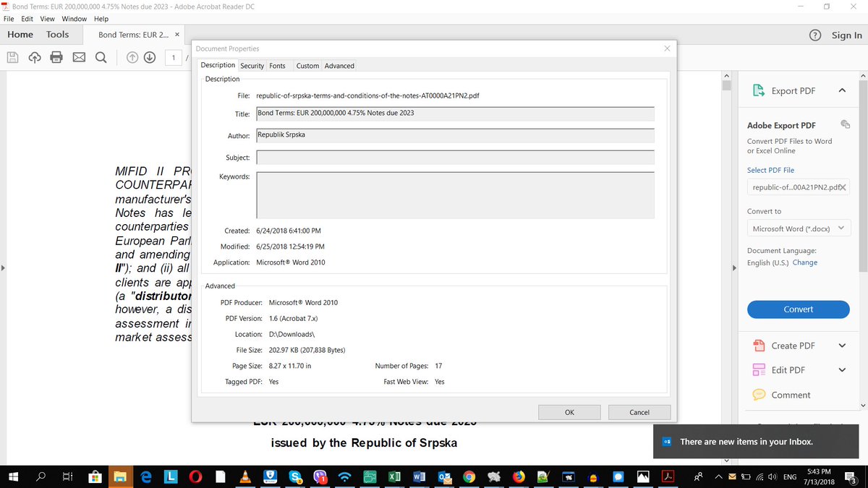Image resolution: width=868 pixels, height=488 pixels.
Task: Open Word from the taskbar
Action: tap(419, 477)
